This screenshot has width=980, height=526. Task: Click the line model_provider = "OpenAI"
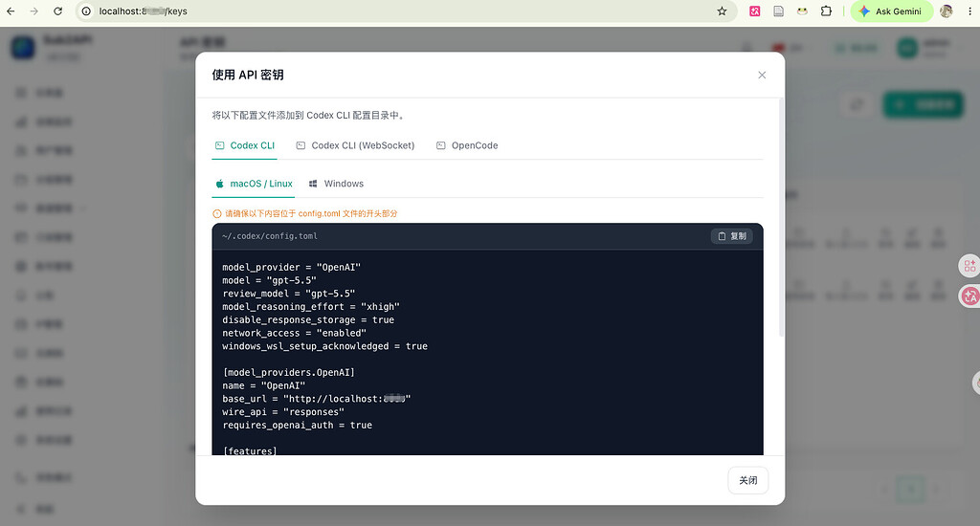tap(291, 268)
